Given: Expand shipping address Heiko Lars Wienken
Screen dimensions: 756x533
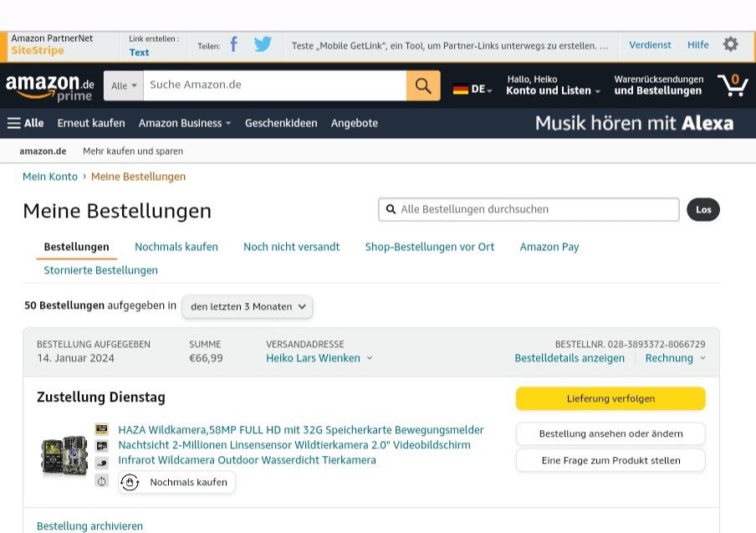Looking at the screenshot, I should coord(319,358).
